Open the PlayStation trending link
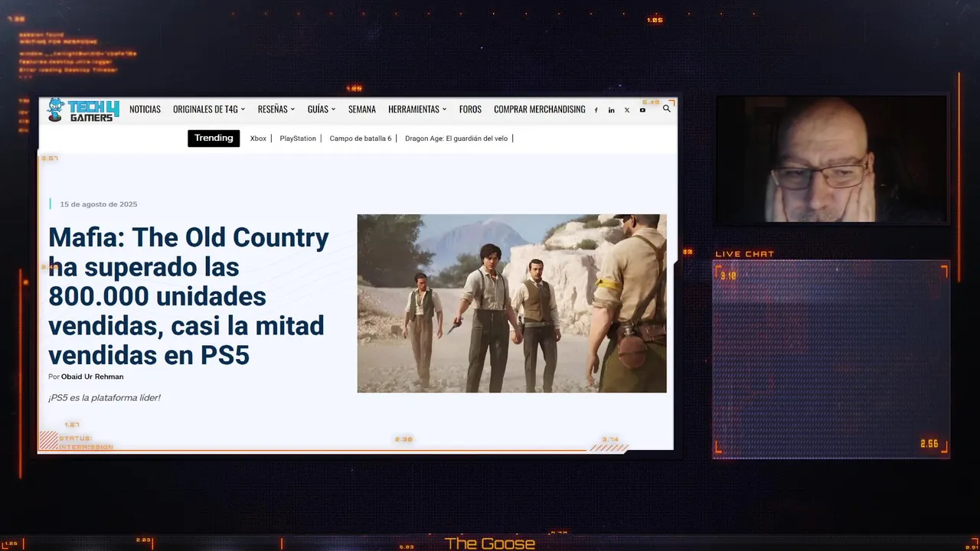This screenshot has width=980, height=551. 298,139
